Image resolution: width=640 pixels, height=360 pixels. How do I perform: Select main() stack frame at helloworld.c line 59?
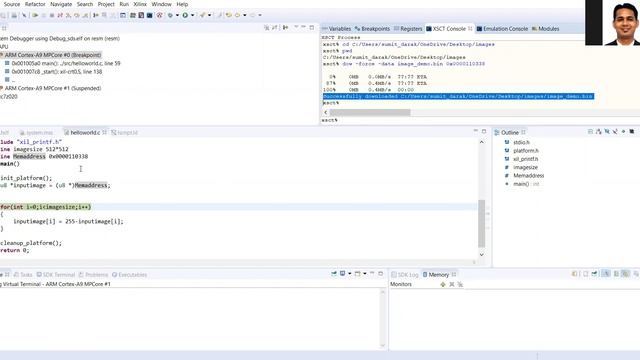click(x=63, y=63)
